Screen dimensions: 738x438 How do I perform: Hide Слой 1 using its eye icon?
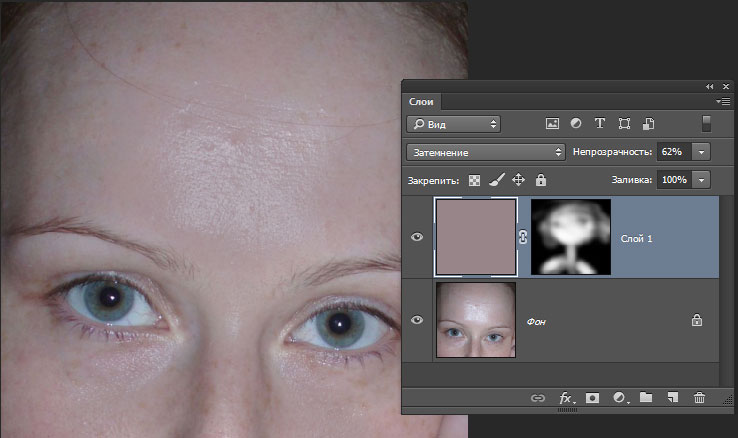[418, 237]
